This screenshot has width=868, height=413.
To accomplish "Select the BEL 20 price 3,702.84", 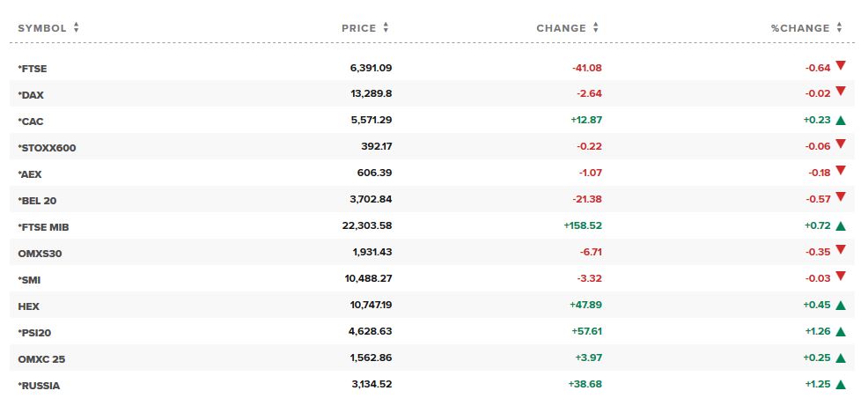I will pyautogui.click(x=371, y=199).
